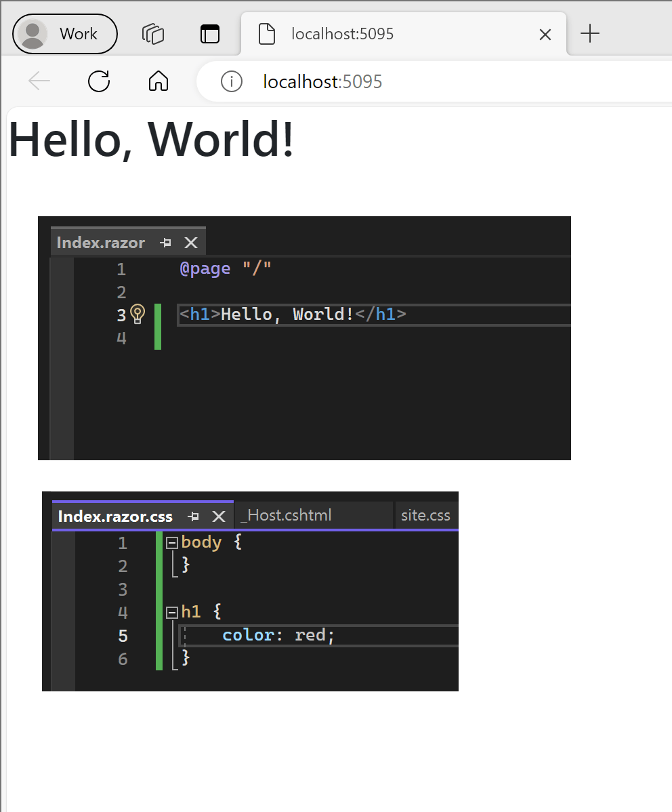Open a new browser tab with plus
Image resolution: width=672 pixels, height=812 pixels.
589,34
